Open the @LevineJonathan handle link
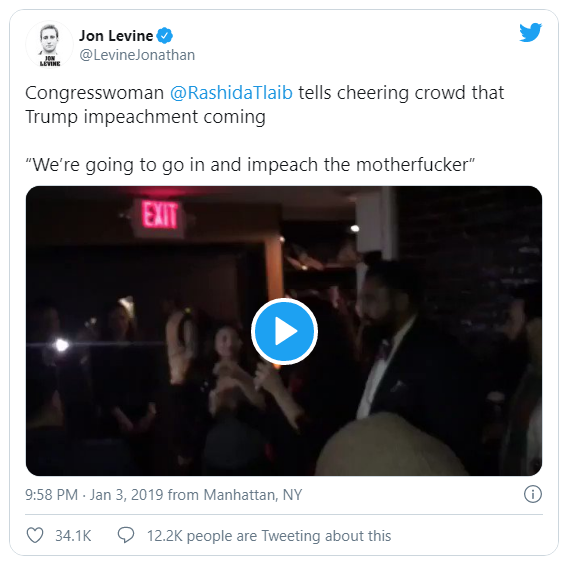564x570 pixels. [137, 55]
